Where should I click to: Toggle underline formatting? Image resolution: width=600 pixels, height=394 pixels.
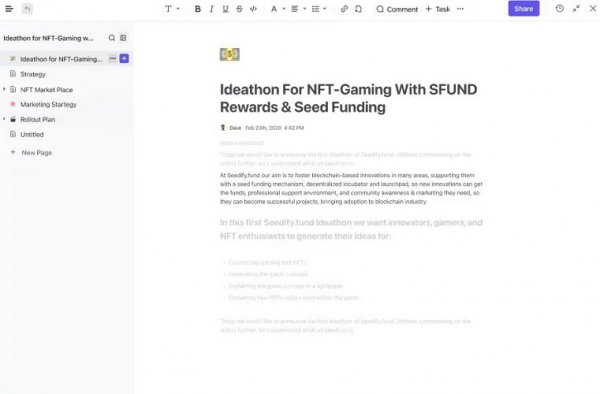pos(225,9)
